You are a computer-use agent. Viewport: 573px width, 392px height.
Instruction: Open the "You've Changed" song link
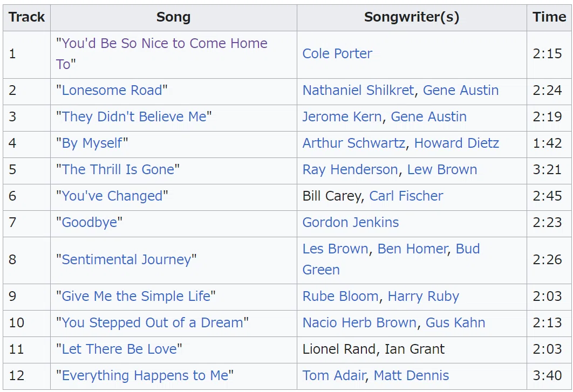coord(112,196)
